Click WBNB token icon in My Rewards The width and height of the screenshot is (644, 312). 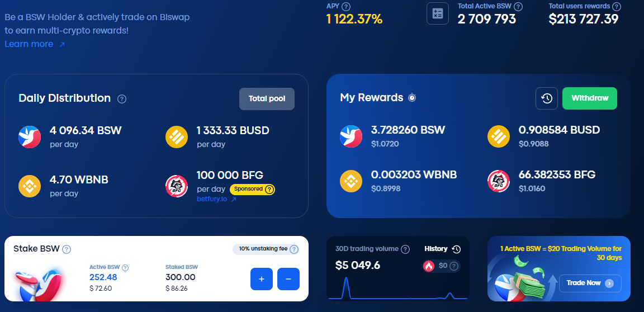coord(351,181)
